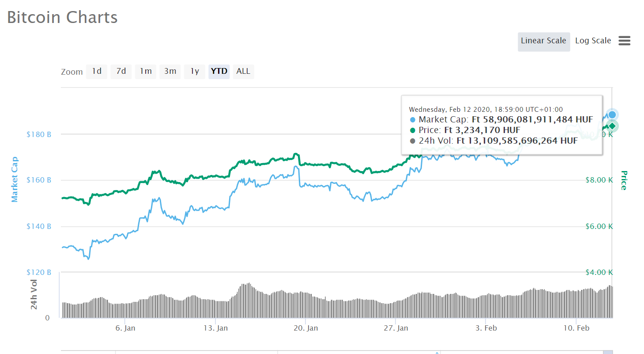Switch to Log Scale
This screenshot has height=354, width=644.
593,41
